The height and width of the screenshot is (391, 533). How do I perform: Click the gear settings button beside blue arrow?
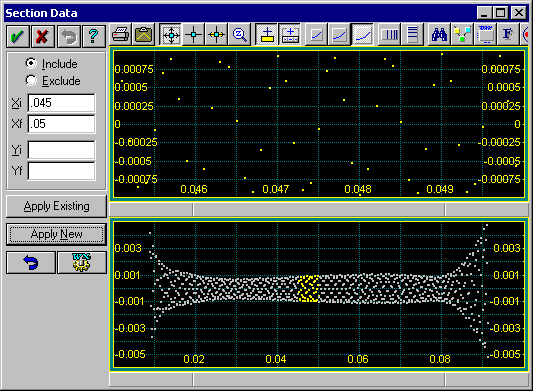tap(82, 262)
